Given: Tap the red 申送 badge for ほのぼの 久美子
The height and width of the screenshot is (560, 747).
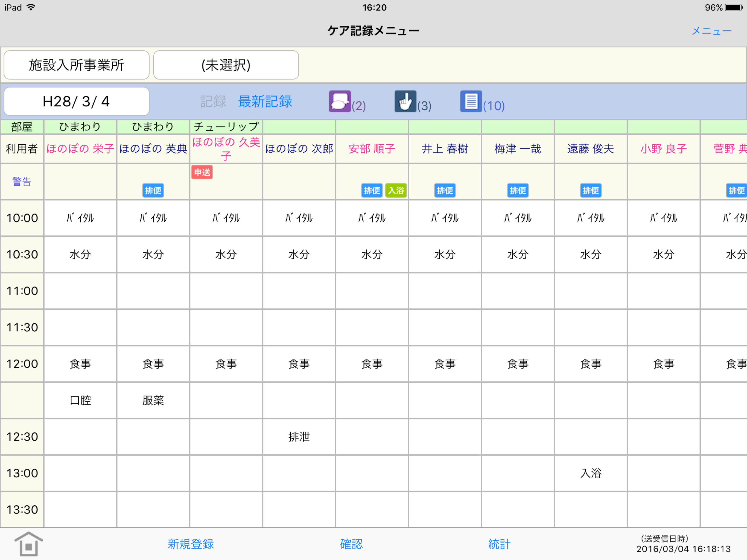Looking at the screenshot, I should pyautogui.click(x=202, y=172).
